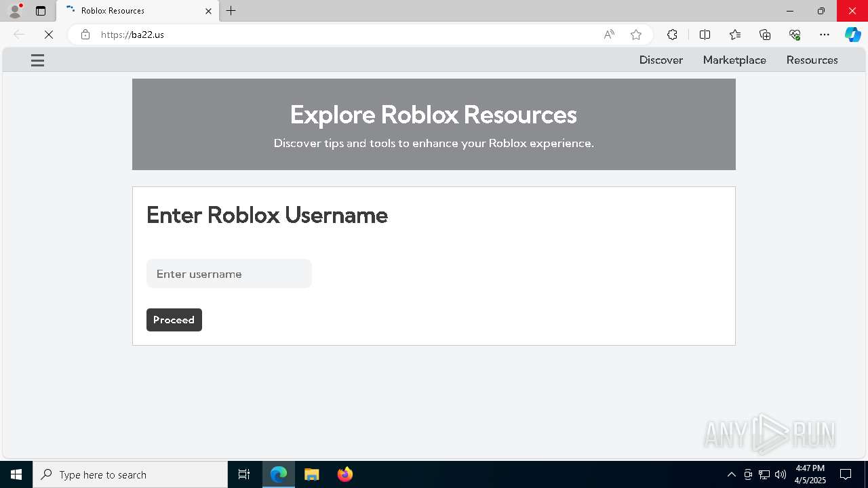Open the Favorites list icon
Viewport: 868px width, 488px height.
click(x=735, y=35)
